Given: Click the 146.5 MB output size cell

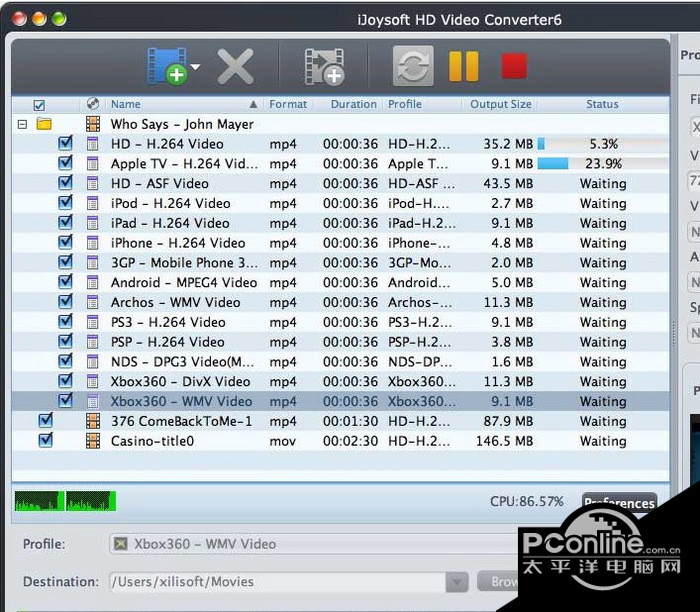Looking at the screenshot, I should (504, 441).
